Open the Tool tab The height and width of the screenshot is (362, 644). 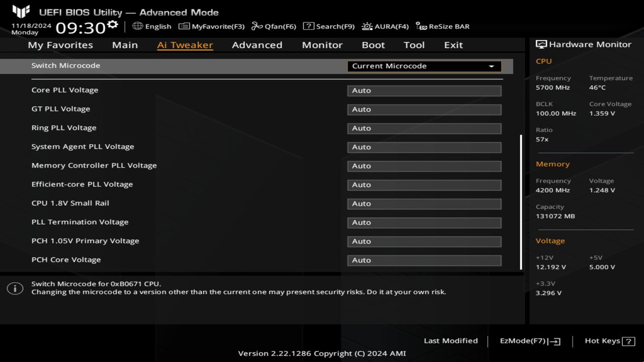(414, 45)
